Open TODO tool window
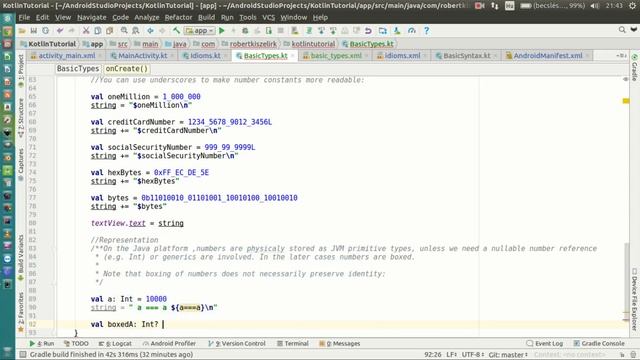This screenshot has height=360, width=640. 76,344
